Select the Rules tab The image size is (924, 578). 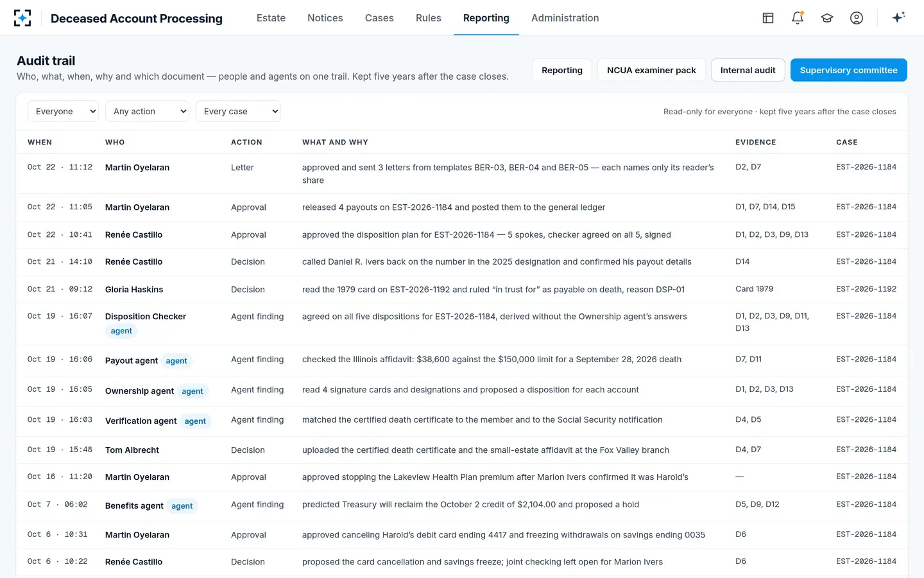pos(429,18)
